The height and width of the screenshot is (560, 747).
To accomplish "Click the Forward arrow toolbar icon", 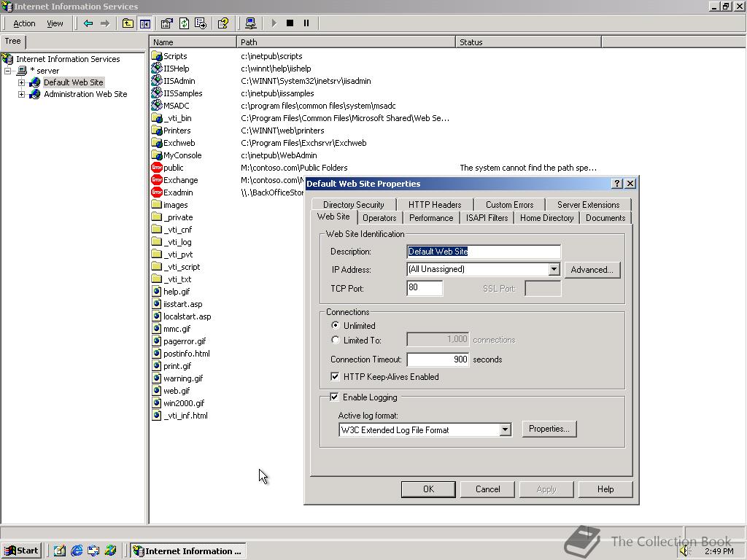I will pos(105,23).
